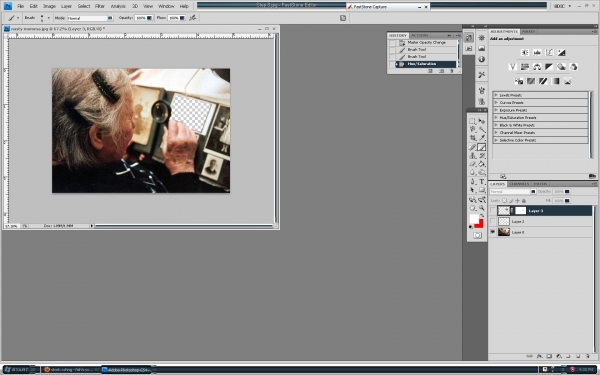
Task: Select the Brush tool in the toolbox
Action: (x=482, y=147)
